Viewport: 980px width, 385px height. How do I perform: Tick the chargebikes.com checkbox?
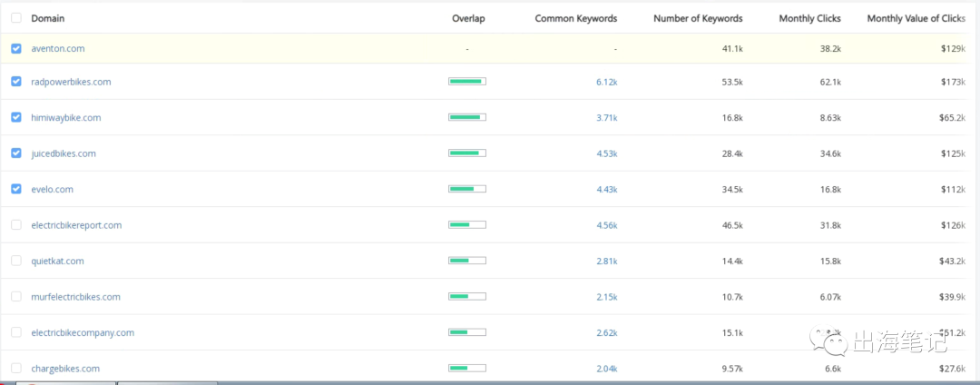pos(16,369)
